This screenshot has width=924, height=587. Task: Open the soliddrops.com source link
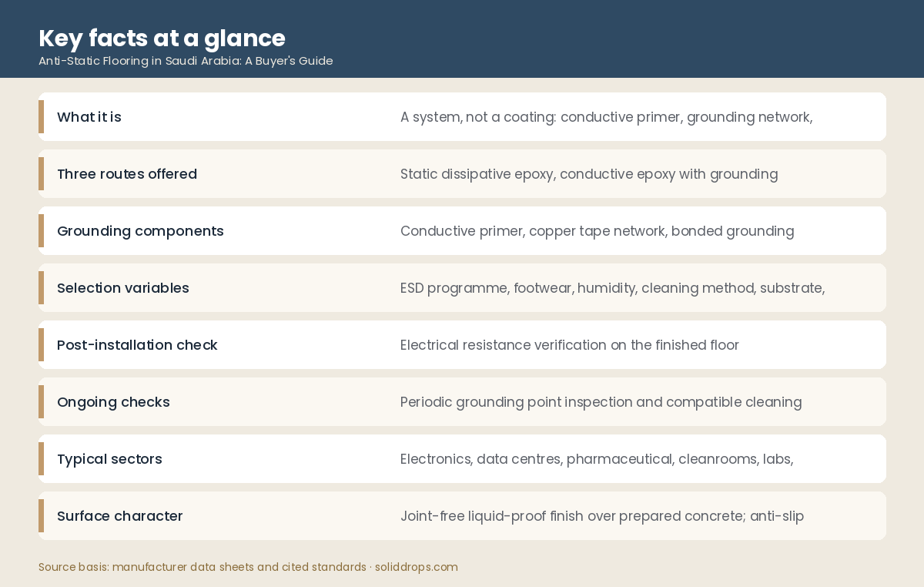point(417,567)
